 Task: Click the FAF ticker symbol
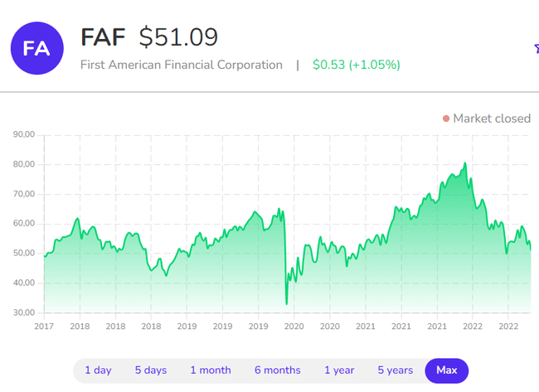click(x=104, y=37)
